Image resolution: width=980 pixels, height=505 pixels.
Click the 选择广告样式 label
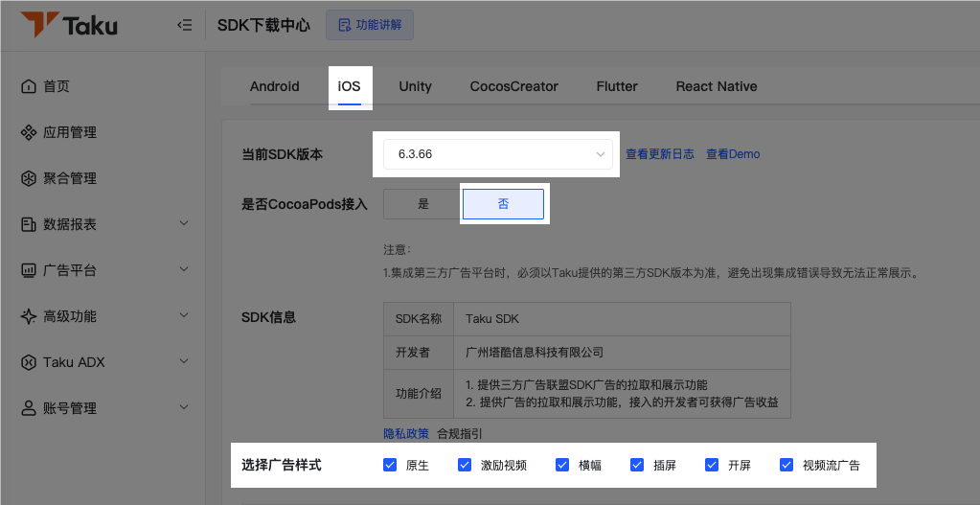pyautogui.click(x=282, y=465)
